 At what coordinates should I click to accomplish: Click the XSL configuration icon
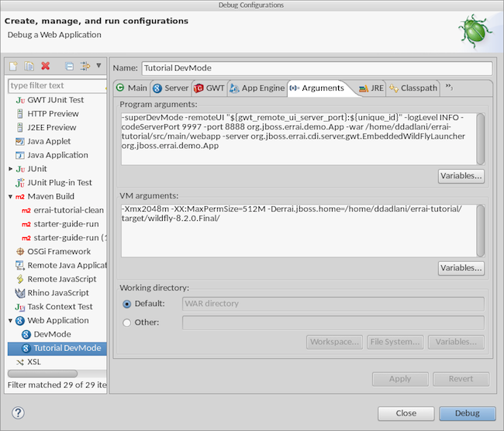click(20, 362)
